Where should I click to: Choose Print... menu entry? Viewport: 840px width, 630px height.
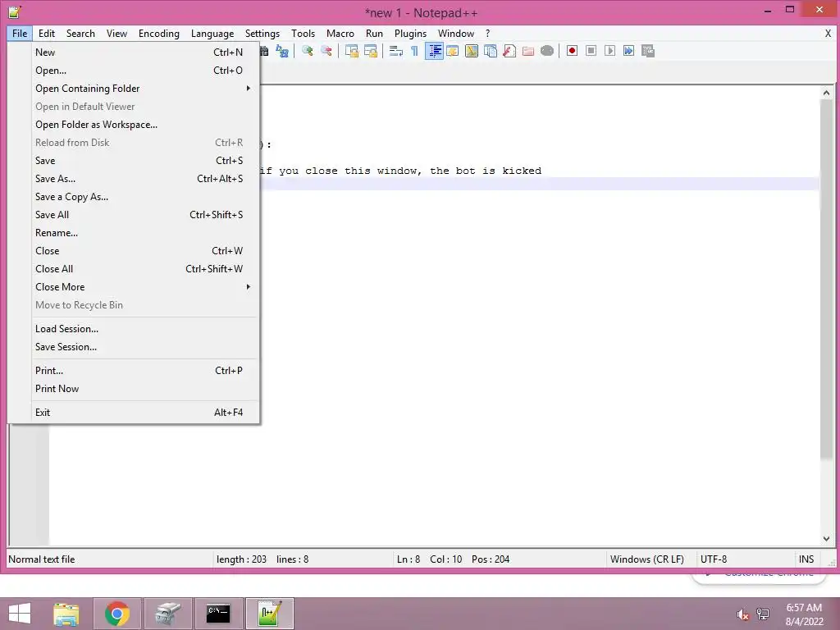(139, 371)
